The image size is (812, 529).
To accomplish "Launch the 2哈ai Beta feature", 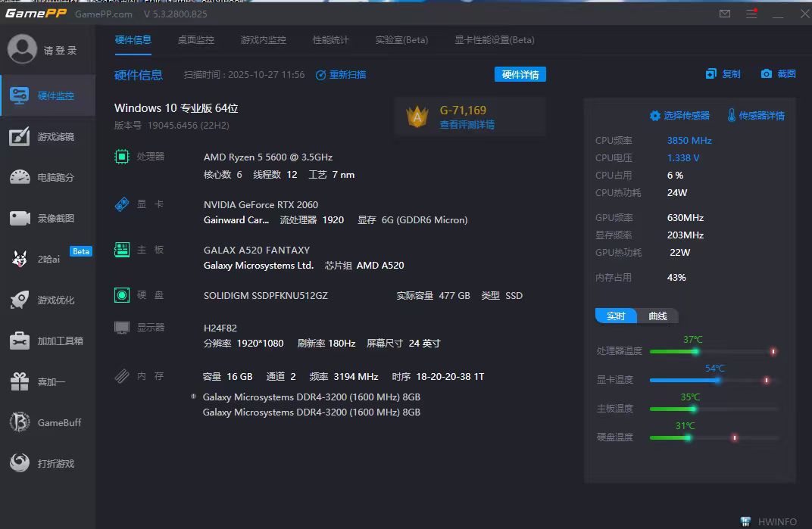I will pyautogui.click(x=48, y=259).
